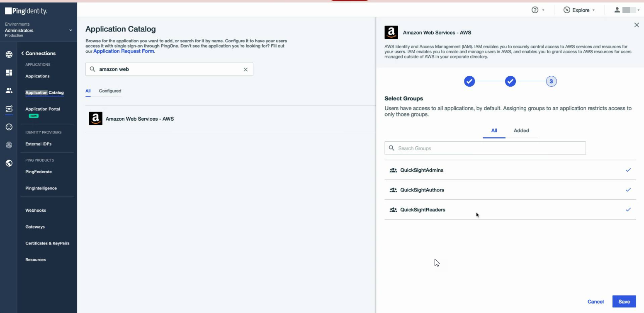Toggle the QuickSightReaders checkmark

628,210
